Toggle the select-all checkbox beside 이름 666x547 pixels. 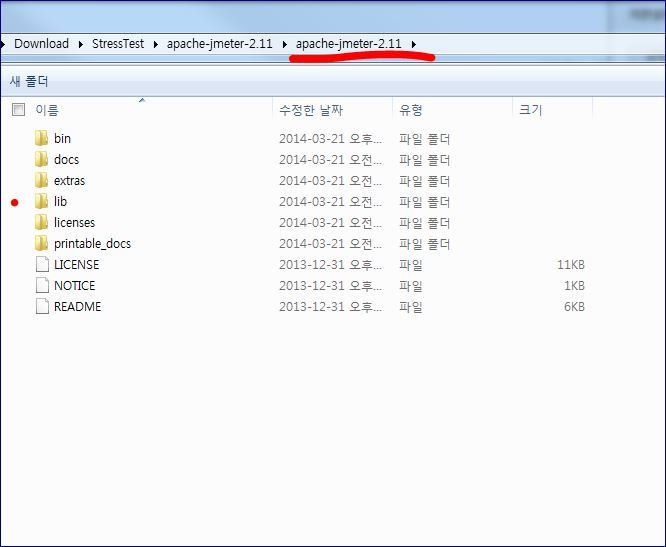[19, 110]
